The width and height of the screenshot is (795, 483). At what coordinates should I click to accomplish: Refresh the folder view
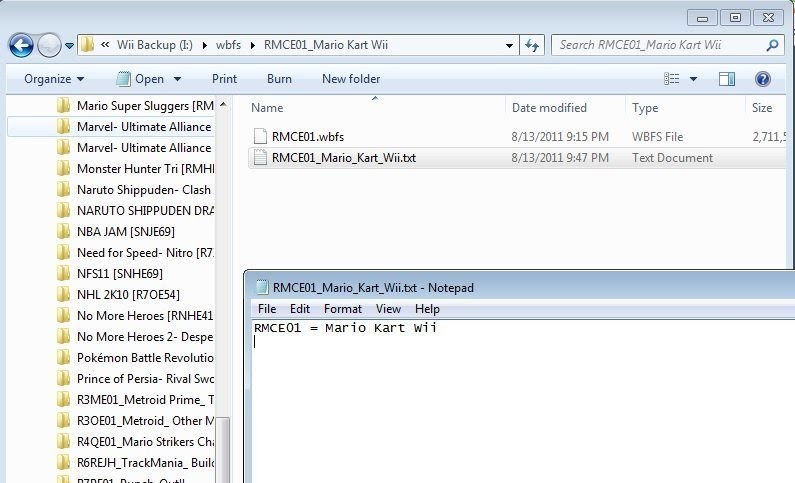click(532, 45)
